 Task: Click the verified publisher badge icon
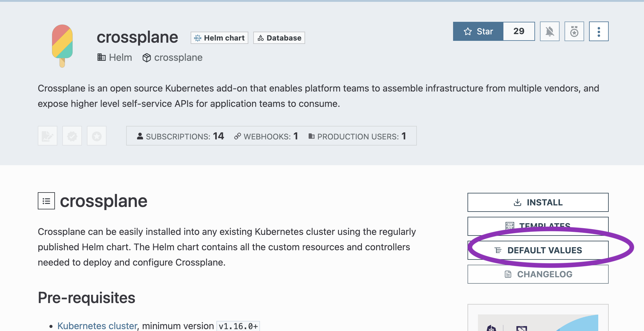coord(72,136)
